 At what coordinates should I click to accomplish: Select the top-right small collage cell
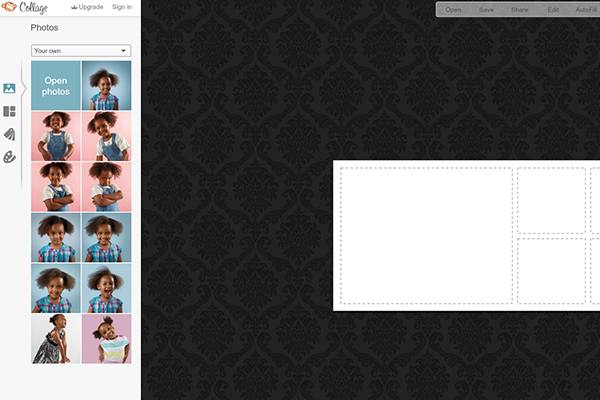(x=551, y=201)
